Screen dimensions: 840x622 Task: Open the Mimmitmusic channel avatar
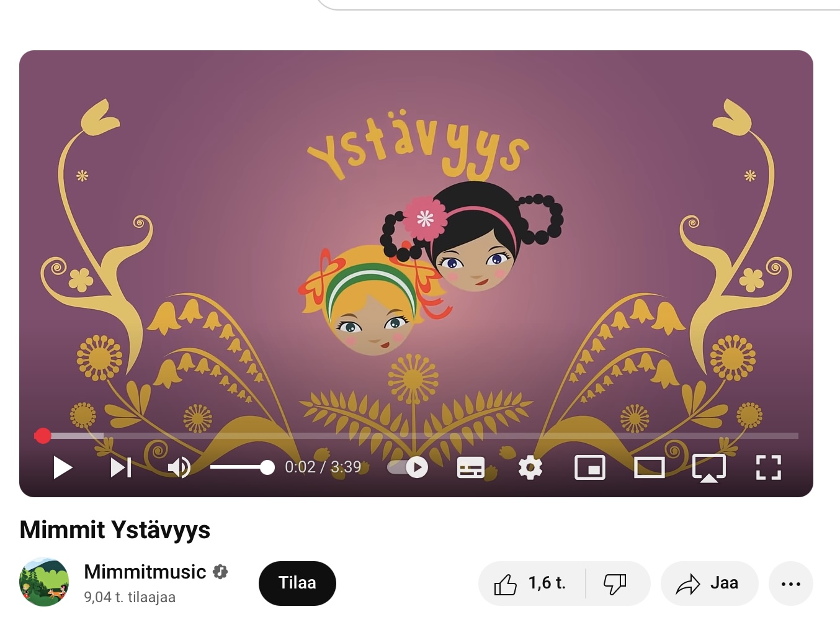click(44, 582)
